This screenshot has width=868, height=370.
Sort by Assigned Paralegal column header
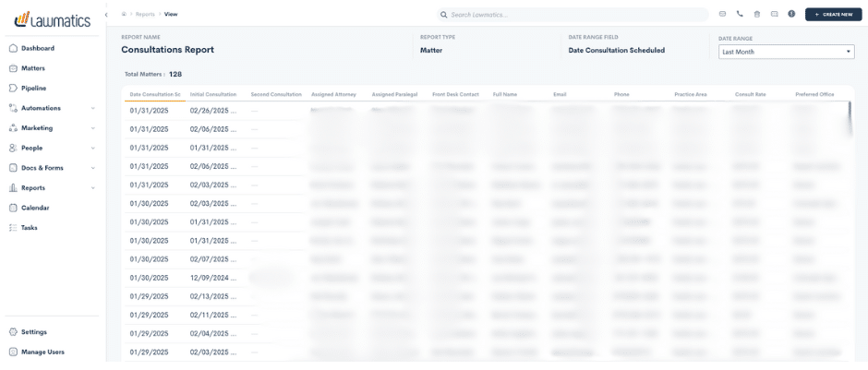point(394,94)
